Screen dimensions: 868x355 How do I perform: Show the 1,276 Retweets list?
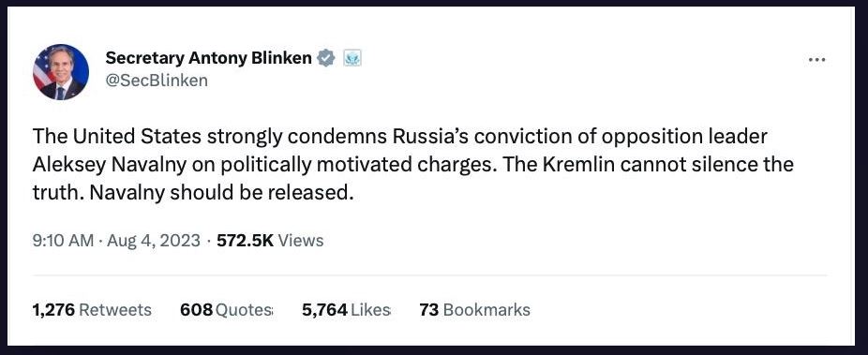click(92, 310)
